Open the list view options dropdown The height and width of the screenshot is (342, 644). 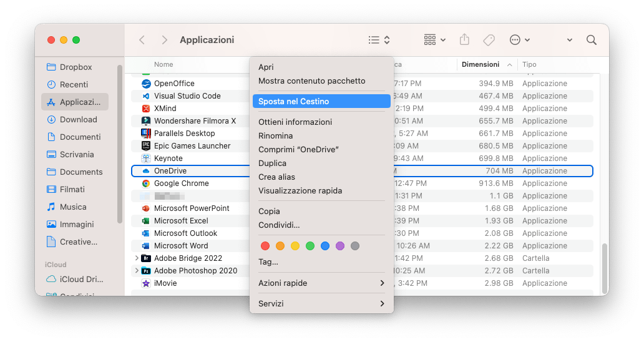379,40
